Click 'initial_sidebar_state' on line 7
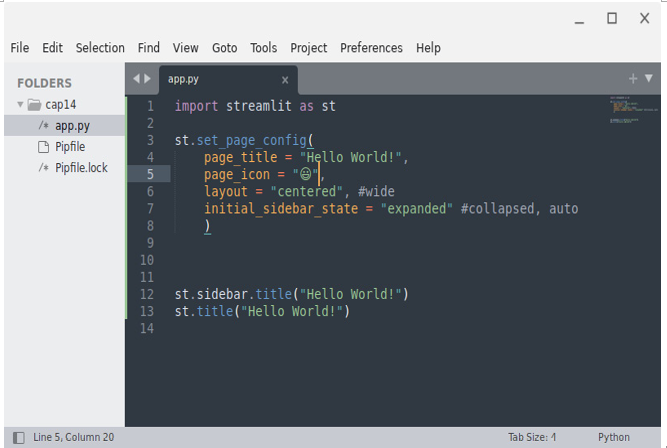667x448 pixels. pyautogui.click(x=281, y=208)
